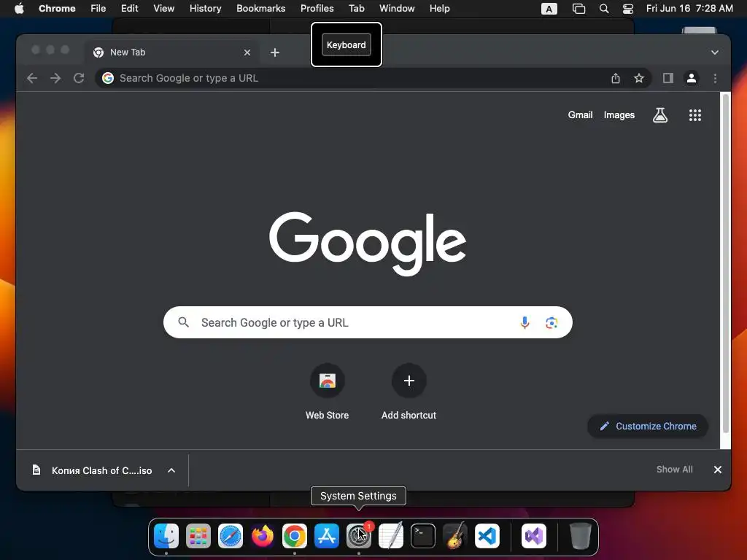
Task: Open Spotlight search in the menu bar
Action: tap(603, 9)
